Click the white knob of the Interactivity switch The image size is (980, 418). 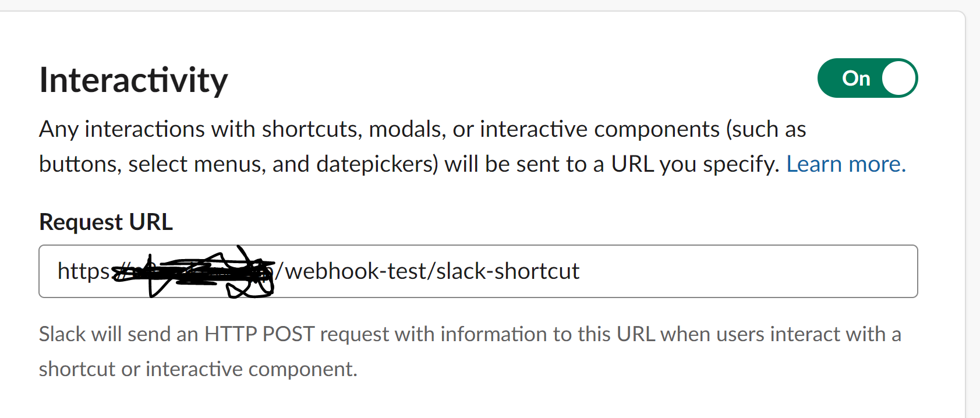[898, 78]
